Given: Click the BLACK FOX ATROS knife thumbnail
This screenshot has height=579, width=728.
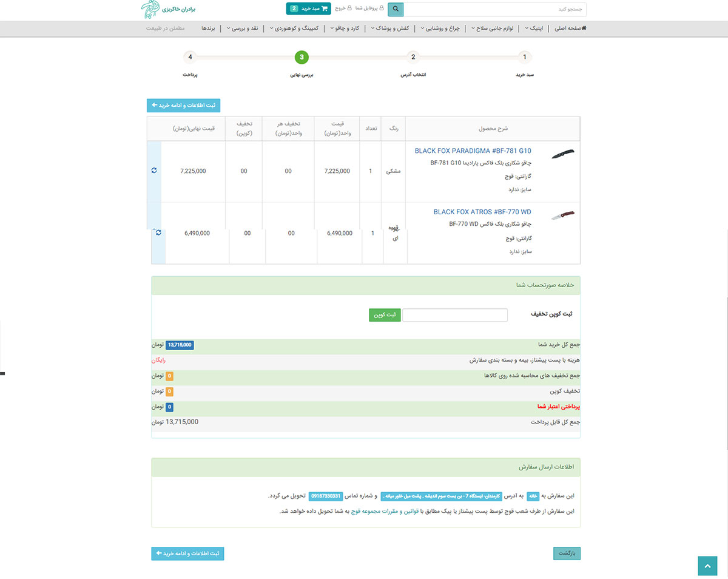Looking at the screenshot, I should (562, 215).
